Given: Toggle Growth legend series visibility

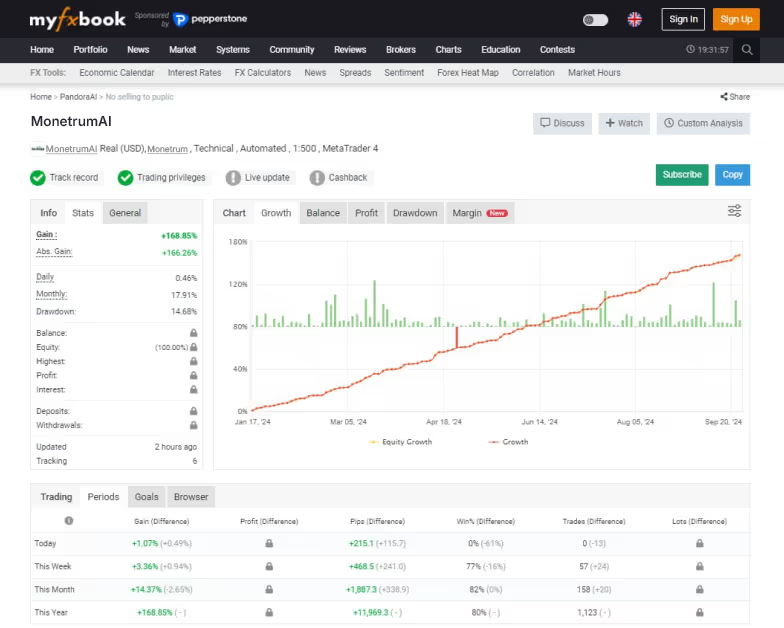Looking at the screenshot, I should pos(508,442).
